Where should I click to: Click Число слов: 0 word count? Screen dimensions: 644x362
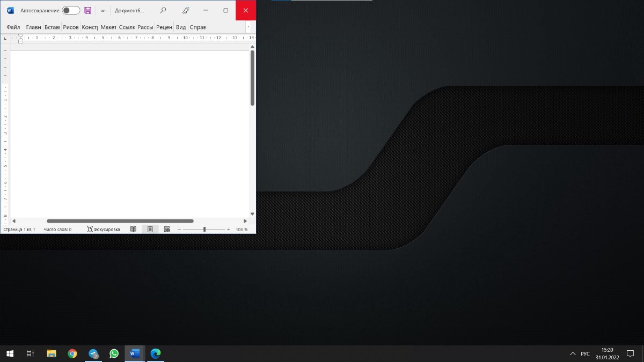click(x=57, y=229)
